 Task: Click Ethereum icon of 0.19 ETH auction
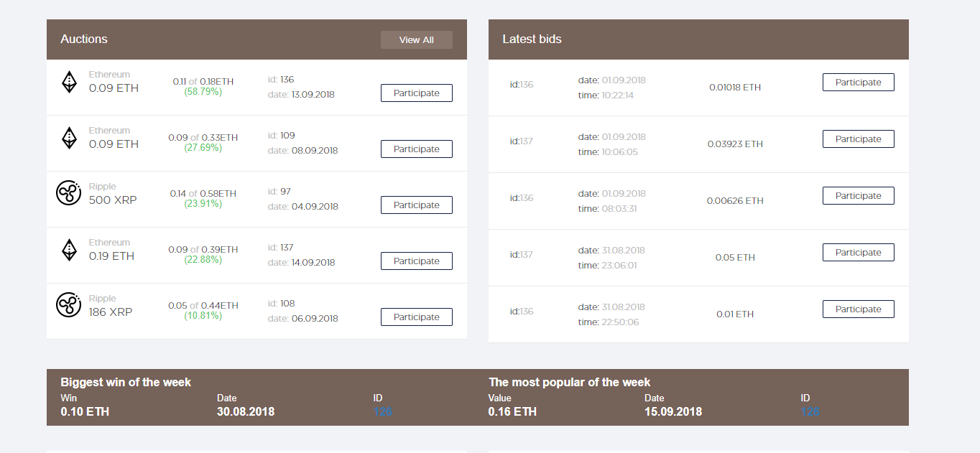[x=68, y=250]
